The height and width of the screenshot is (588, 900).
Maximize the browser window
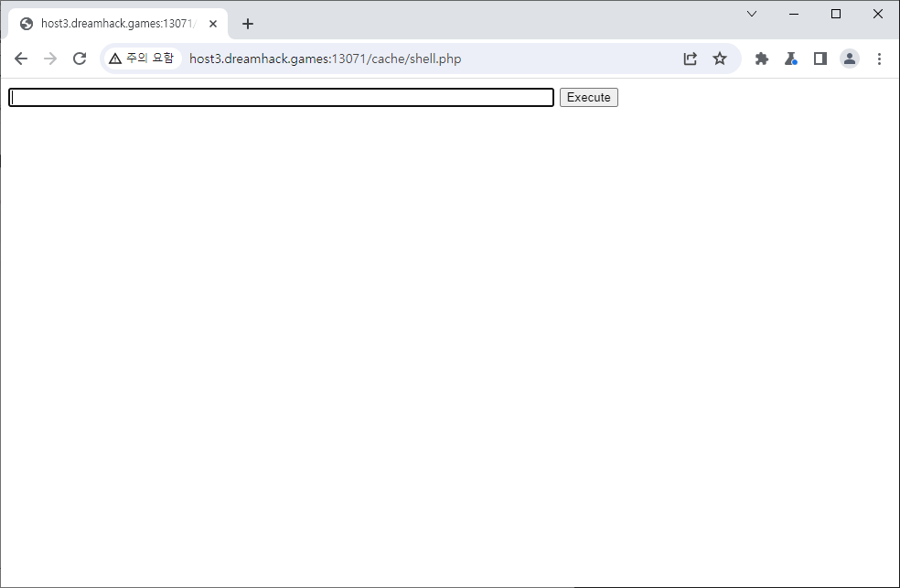[836, 14]
